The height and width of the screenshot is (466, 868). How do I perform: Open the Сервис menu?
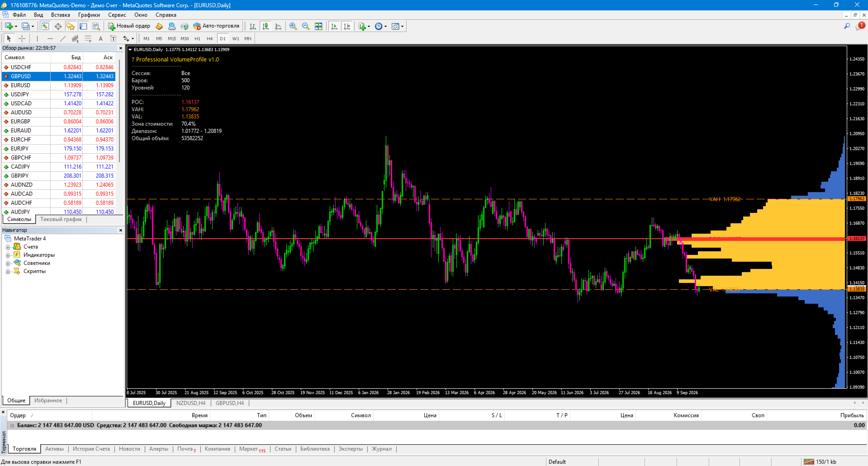tap(117, 15)
